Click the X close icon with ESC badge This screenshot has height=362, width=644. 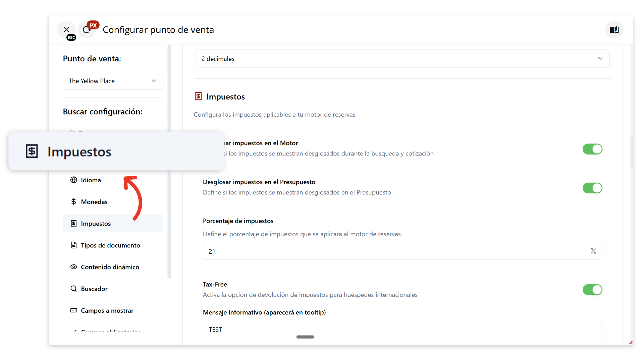pos(66,30)
